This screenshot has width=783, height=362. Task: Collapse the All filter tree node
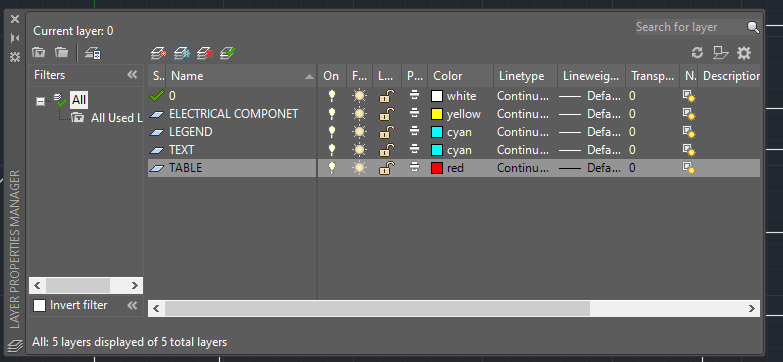[x=40, y=101]
